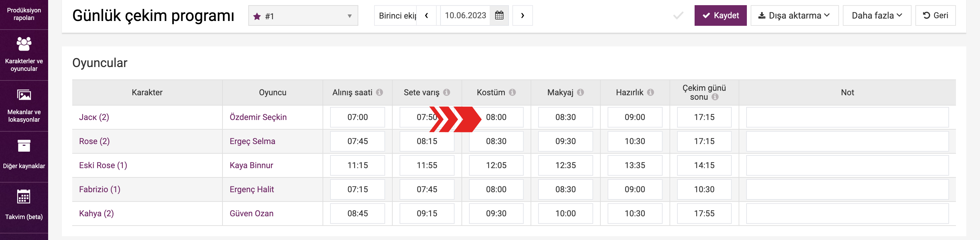980x240 pixels.
Task: Click the Geri button
Action: pyautogui.click(x=935, y=15)
